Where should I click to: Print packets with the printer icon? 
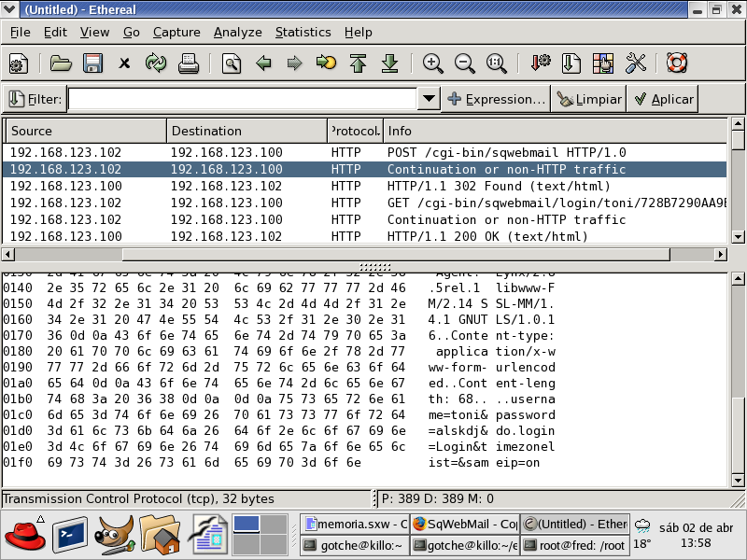(189, 63)
